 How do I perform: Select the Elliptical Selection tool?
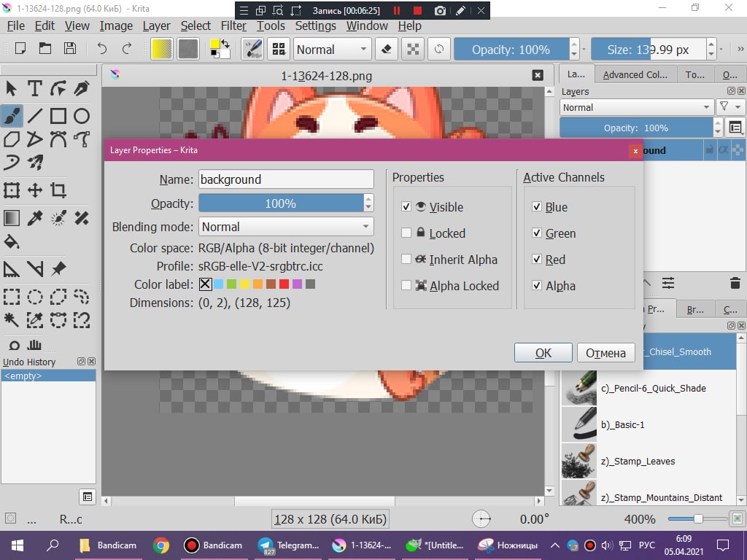[35, 296]
